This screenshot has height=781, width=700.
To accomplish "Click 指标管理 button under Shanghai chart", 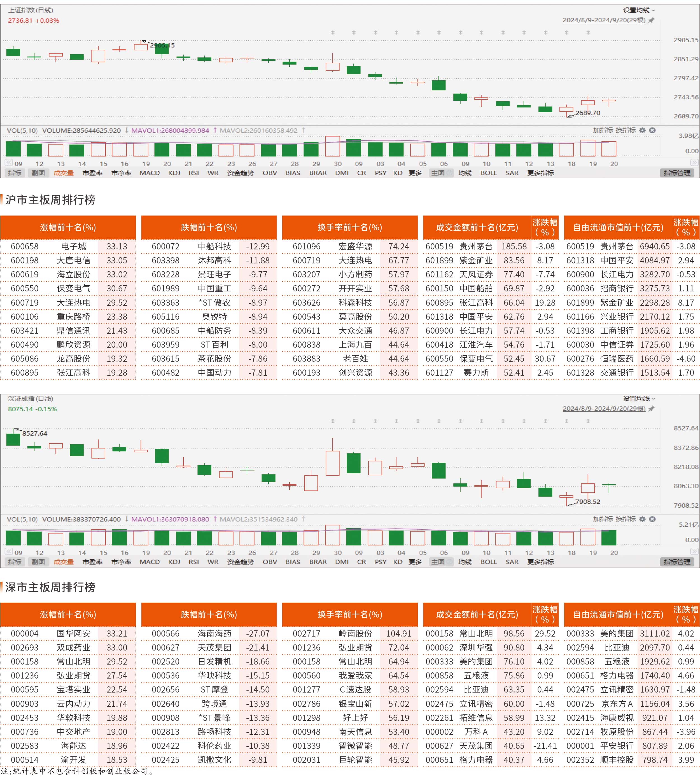I will click(677, 173).
